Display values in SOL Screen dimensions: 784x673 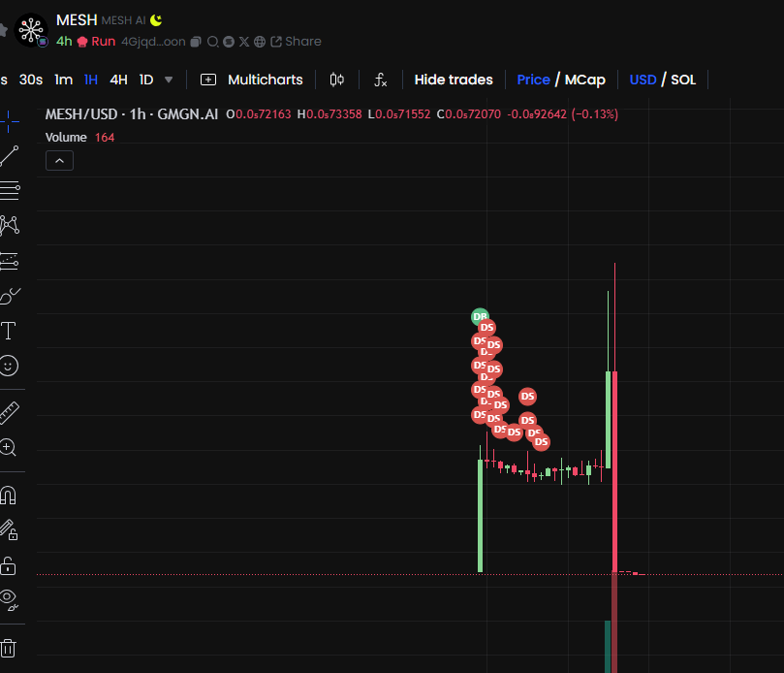point(683,80)
